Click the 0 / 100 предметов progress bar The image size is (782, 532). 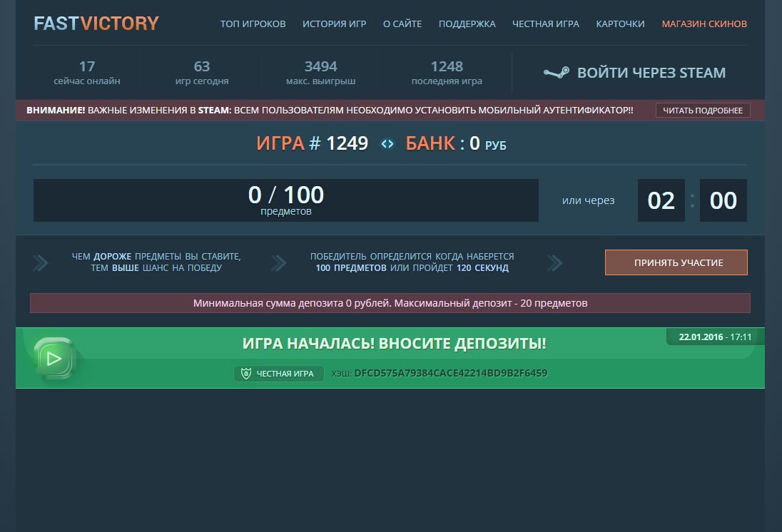tap(285, 200)
